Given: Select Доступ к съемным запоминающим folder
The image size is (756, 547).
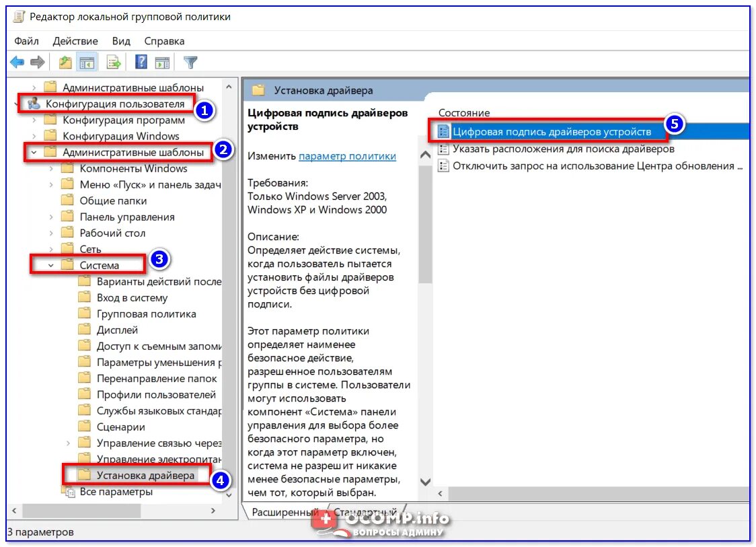Looking at the screenshot, I should (159, 347).
